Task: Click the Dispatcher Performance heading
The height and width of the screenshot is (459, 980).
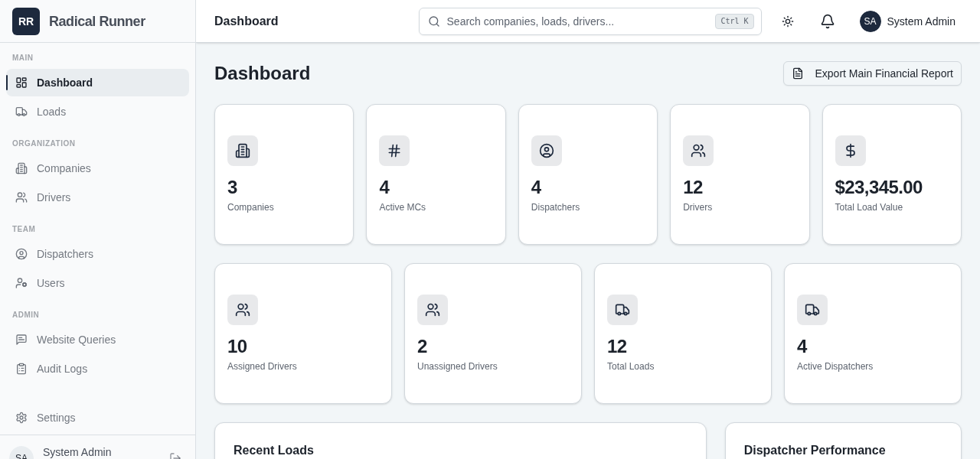Action: tap(815, 451)
